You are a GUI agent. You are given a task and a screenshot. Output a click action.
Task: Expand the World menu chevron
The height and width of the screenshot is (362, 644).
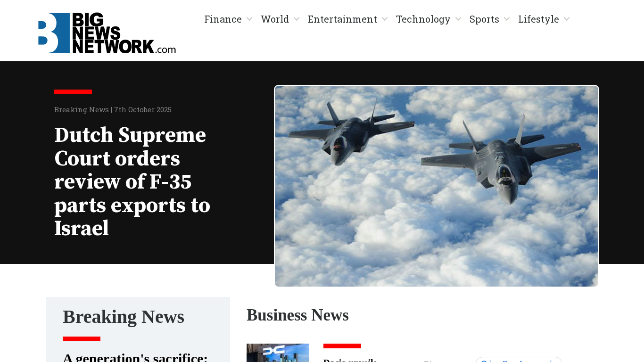[x=297, y=19]
